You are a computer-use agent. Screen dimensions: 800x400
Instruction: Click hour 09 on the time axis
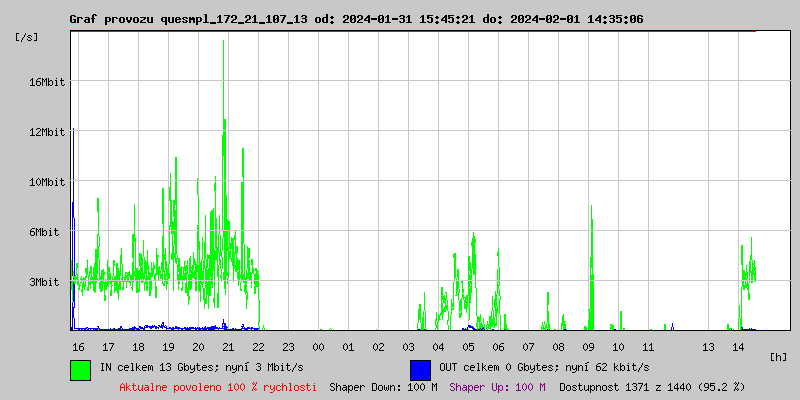coord(588,347)
